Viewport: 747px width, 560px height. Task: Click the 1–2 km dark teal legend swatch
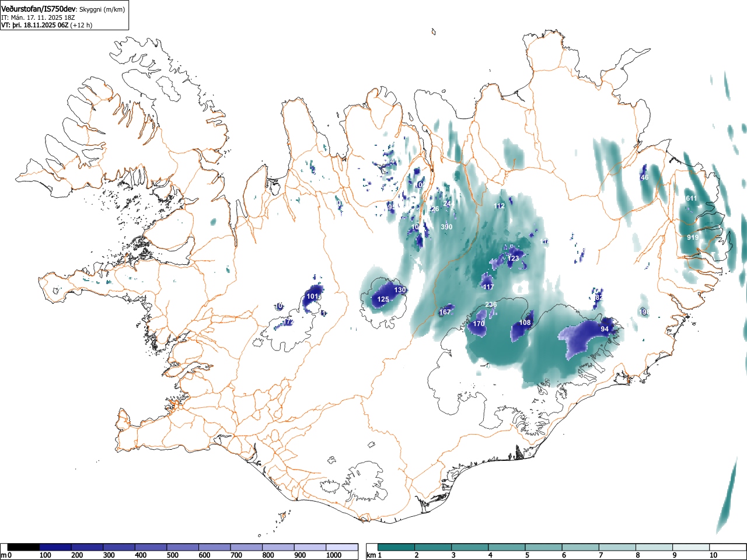point(396,548)
